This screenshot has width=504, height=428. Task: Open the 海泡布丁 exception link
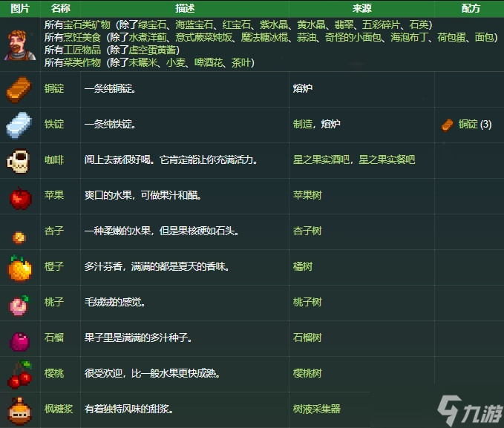click(410, 37)
